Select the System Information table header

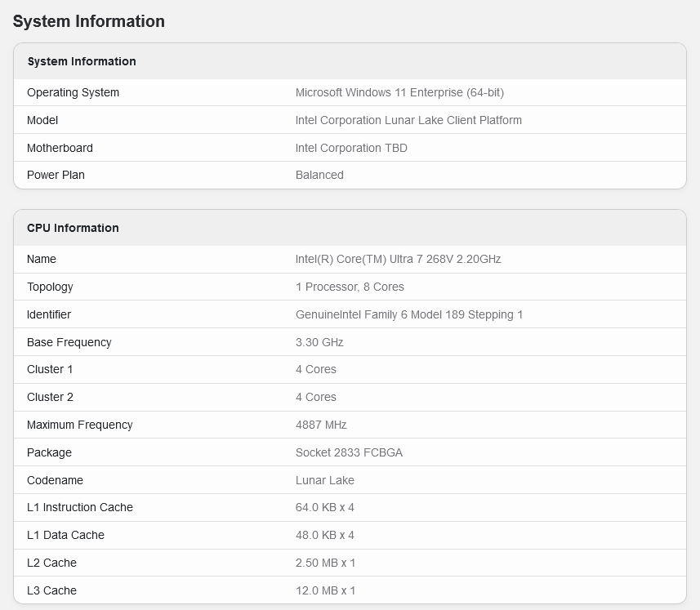tap(82, 61)
